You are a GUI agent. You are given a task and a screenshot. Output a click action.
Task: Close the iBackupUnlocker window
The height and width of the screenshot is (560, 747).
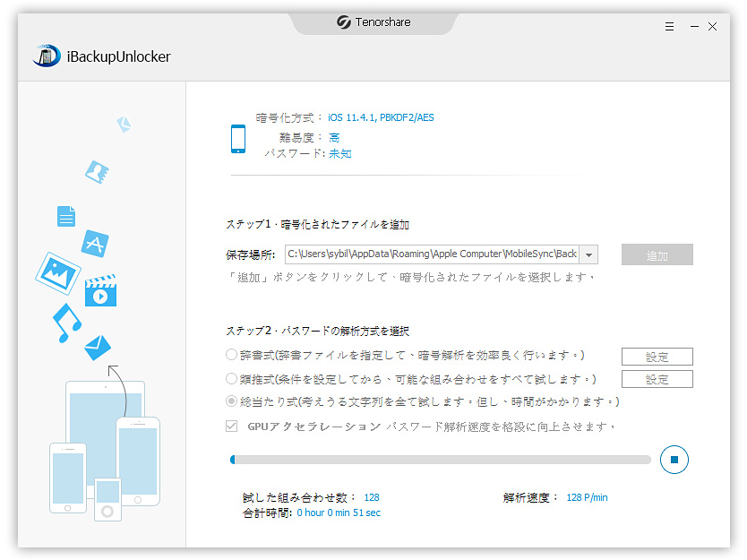click(x=713, y=27)
